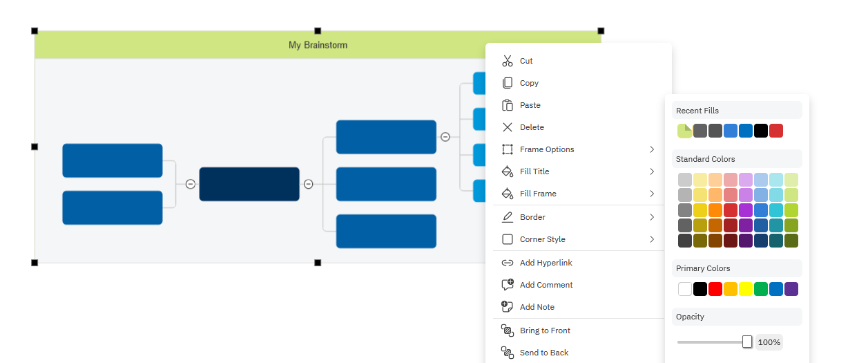
Task: Click the Add Hyperlink chain icon
Action: [508, 263]
